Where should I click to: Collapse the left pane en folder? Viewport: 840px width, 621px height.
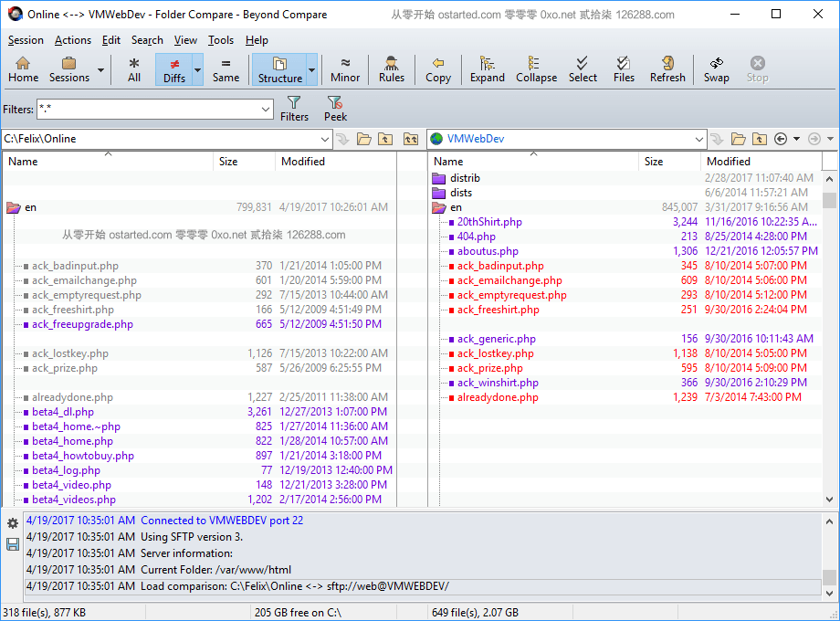click(x=14, y=208)
